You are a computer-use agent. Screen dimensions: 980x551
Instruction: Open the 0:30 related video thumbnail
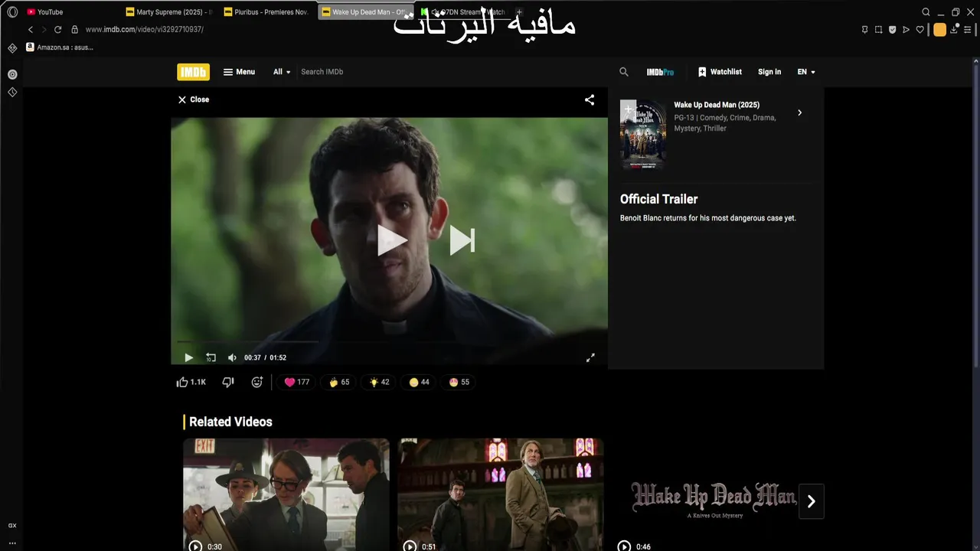click(x=286, y=494)
